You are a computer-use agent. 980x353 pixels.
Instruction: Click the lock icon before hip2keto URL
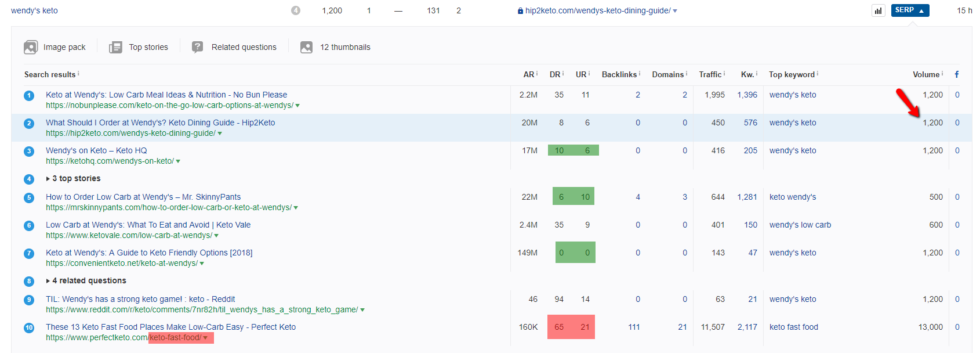click(x=520, y=10)
